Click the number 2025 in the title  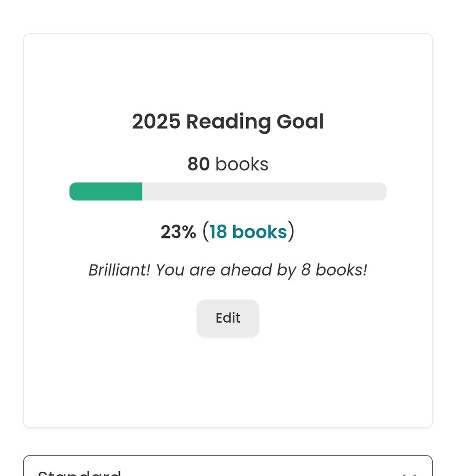[x=156, y=121]
